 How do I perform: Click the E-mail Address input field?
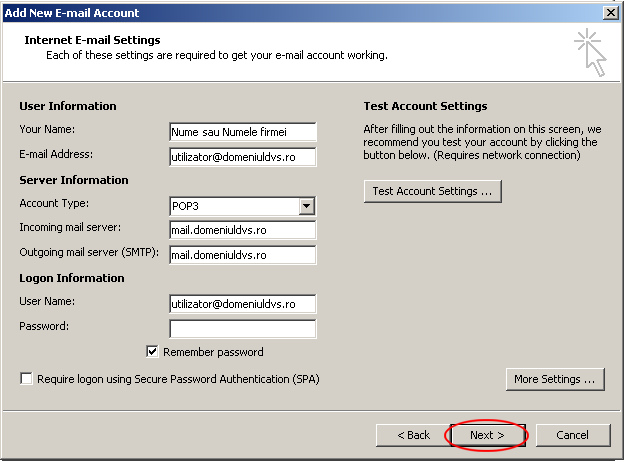click(x=243, y=157)
